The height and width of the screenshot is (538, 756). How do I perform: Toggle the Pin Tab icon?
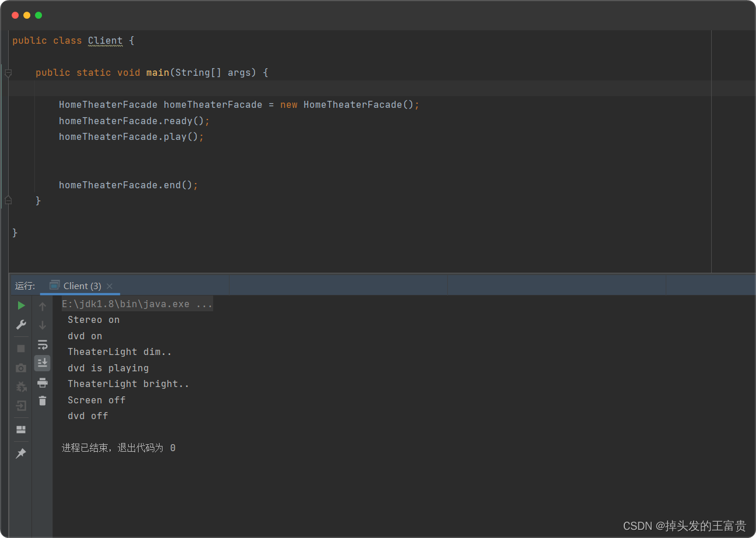pos(21,453)
